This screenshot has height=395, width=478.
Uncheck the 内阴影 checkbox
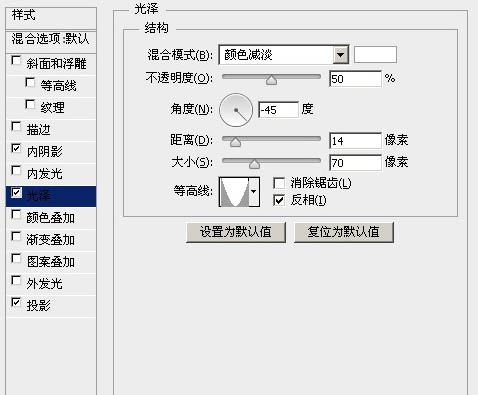pyautogui.click(x=16, y=149)
